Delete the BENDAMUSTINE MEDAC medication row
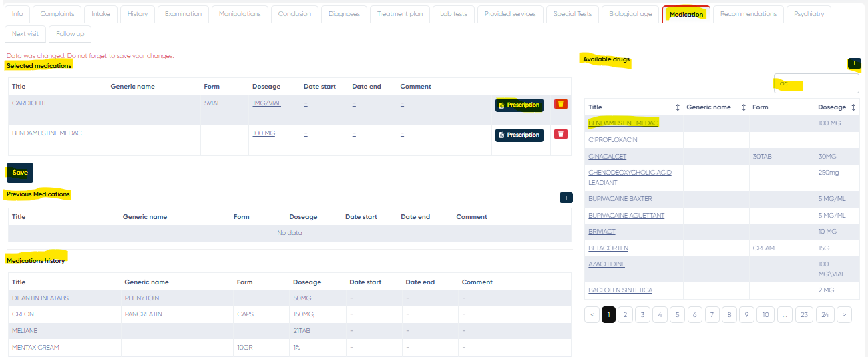868x357 pixels. [x=561, y=134]
